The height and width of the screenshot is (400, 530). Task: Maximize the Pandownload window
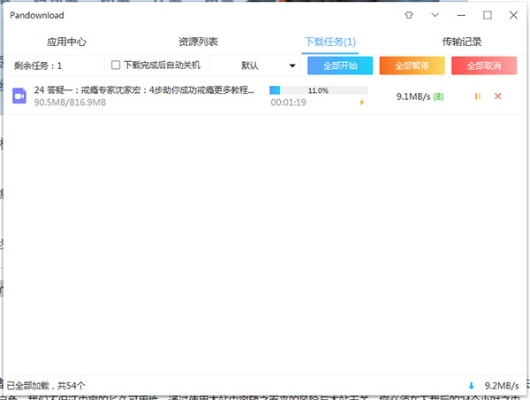(x=487, y=15)
